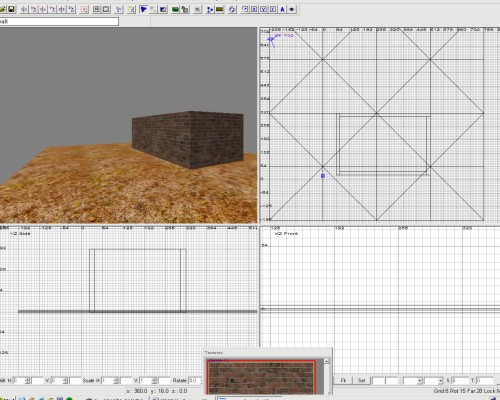Click the Textures panel scroll-up arrow
The width and height of the screenshot is (500, 400).
pyautogui.click(x=326, y=361)
